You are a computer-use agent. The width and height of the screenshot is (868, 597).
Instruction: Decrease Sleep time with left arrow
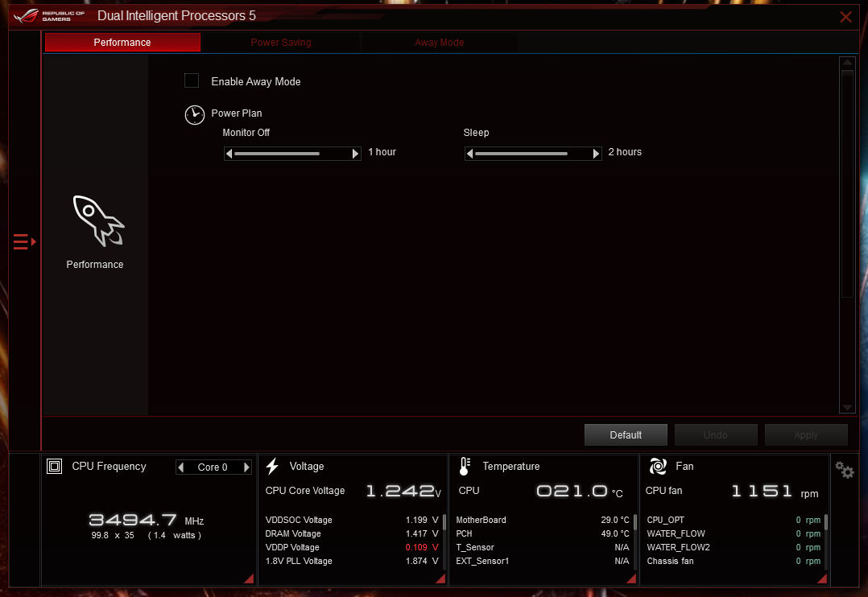470,153
